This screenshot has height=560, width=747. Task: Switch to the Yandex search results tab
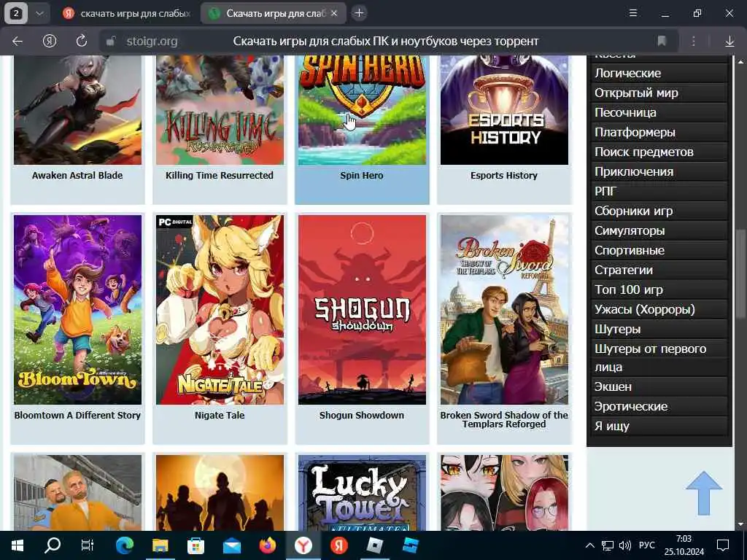(127, 13)
